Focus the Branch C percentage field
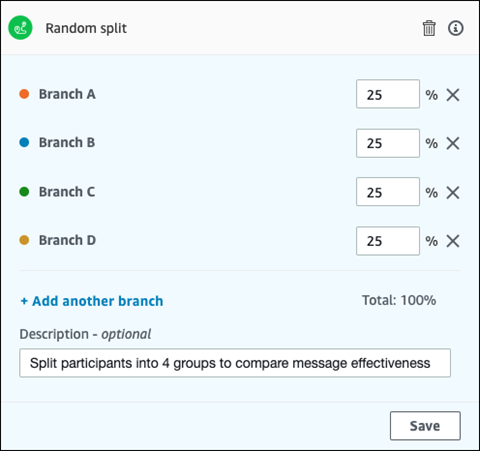480x451 pixels. pyautogui.click(x=388, y=192)
